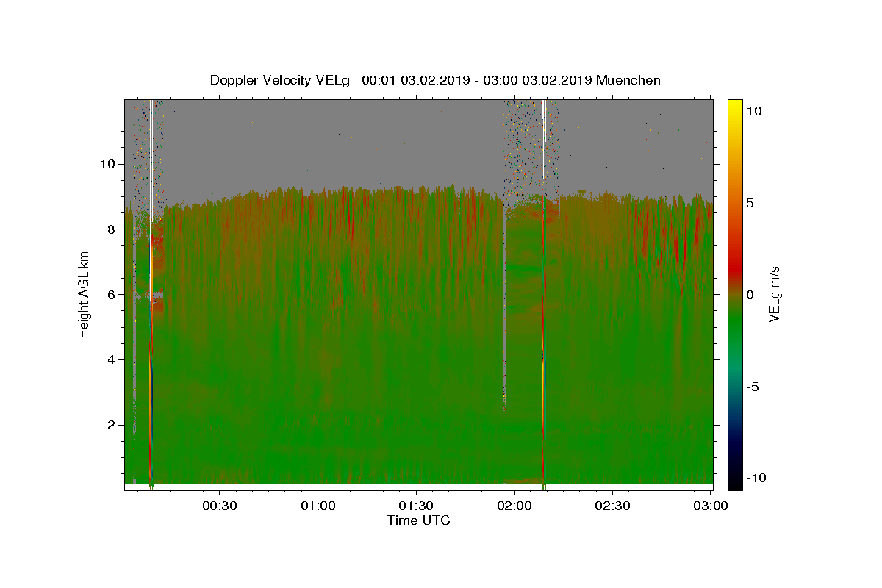Click the 01:00 time axis label
Image resolution: width=882 pixels, height=588 pixels.
coord(318,506)
